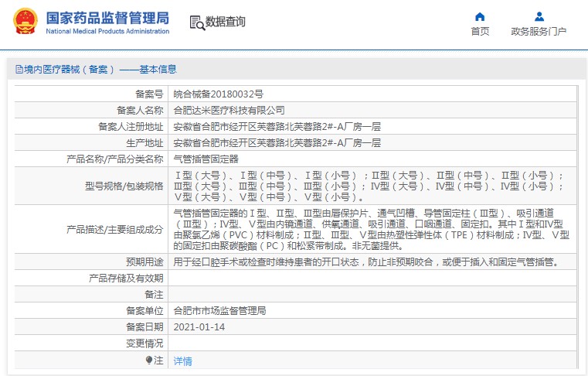Click the 变更情况 row label

[x=144, y=344]
